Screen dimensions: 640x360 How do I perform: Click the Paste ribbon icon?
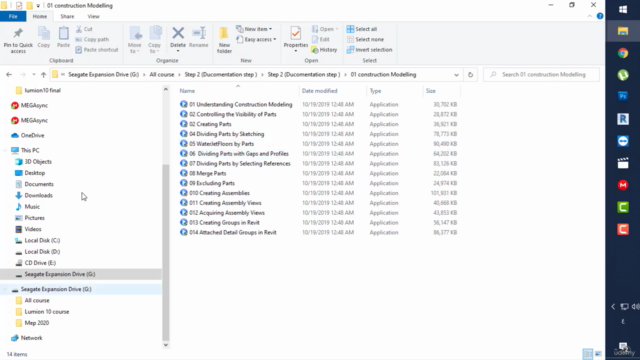pos(63,38)
